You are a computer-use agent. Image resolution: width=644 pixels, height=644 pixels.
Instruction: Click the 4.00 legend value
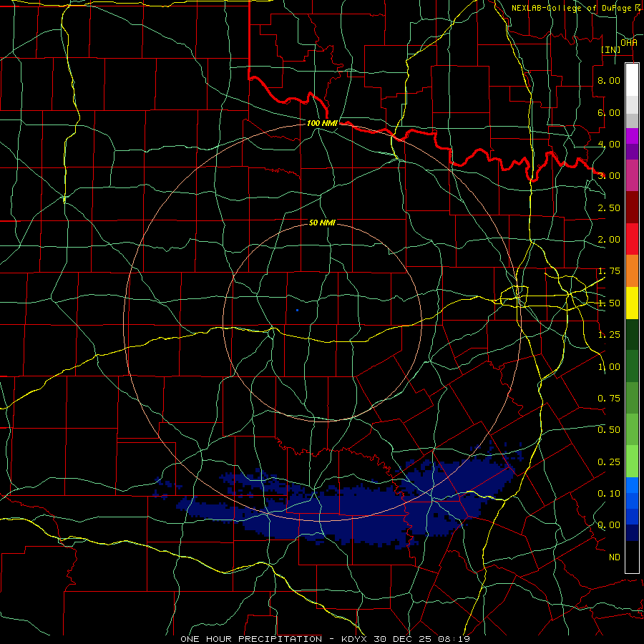coord(609,144)
